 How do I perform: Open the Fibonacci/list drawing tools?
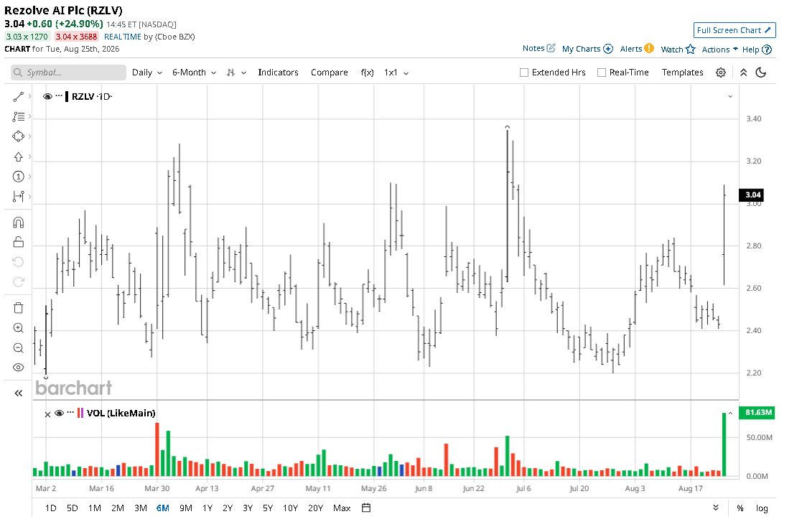tap(19, 116)
